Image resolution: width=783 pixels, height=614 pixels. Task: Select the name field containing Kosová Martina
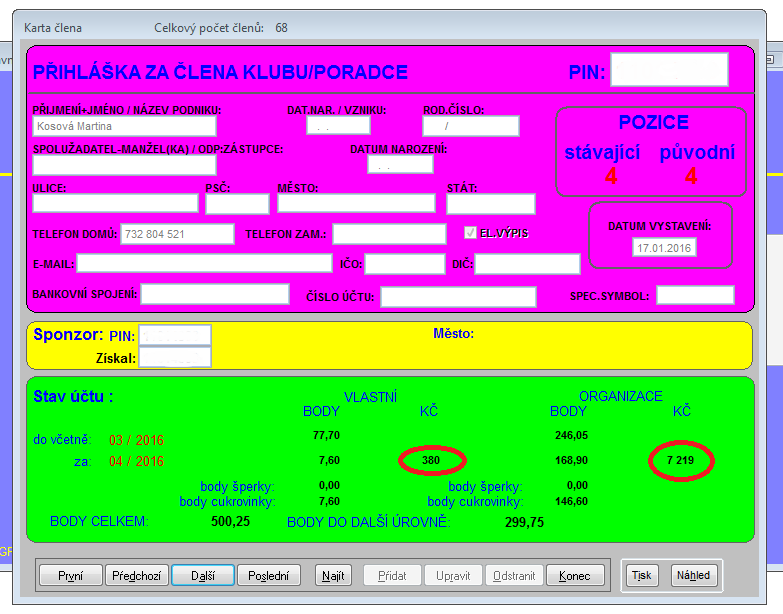[x=124, y=127]
